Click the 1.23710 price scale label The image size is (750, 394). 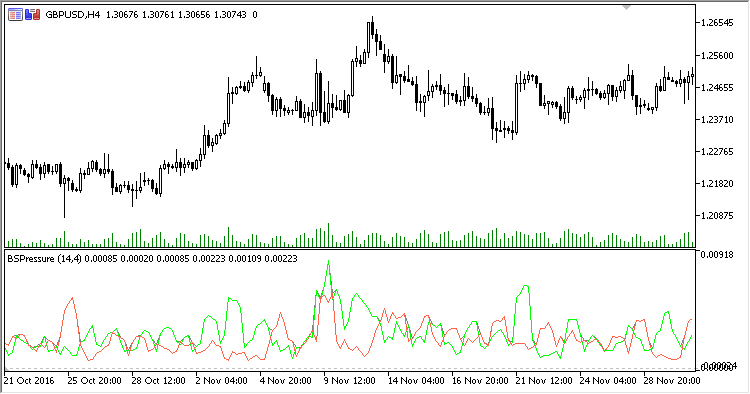coord(717,120)
